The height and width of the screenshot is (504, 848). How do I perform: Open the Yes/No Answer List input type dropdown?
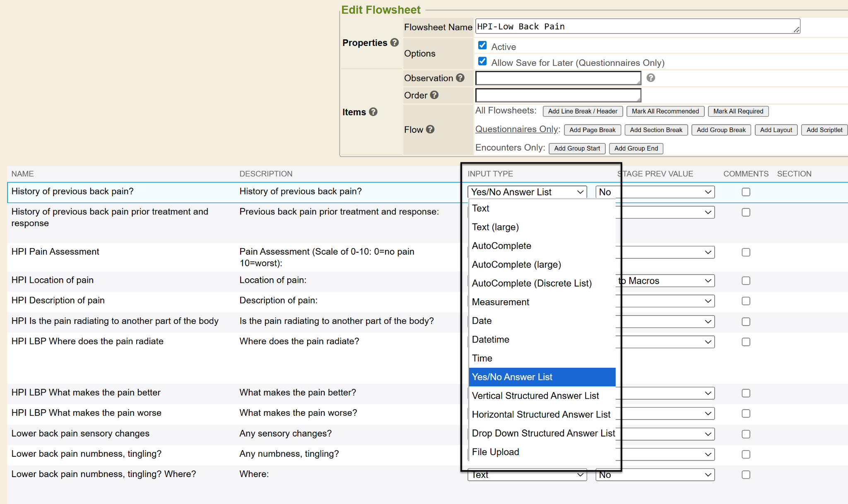pos(527,192)
